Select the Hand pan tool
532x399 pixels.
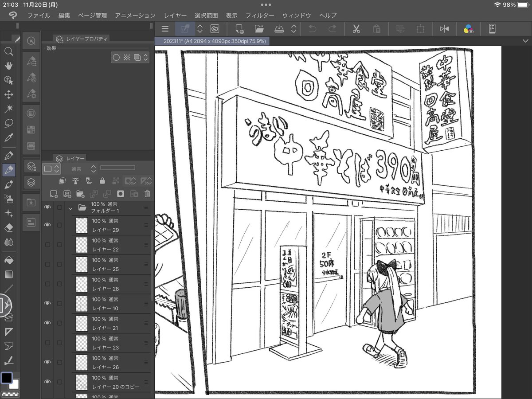[8, 66]
